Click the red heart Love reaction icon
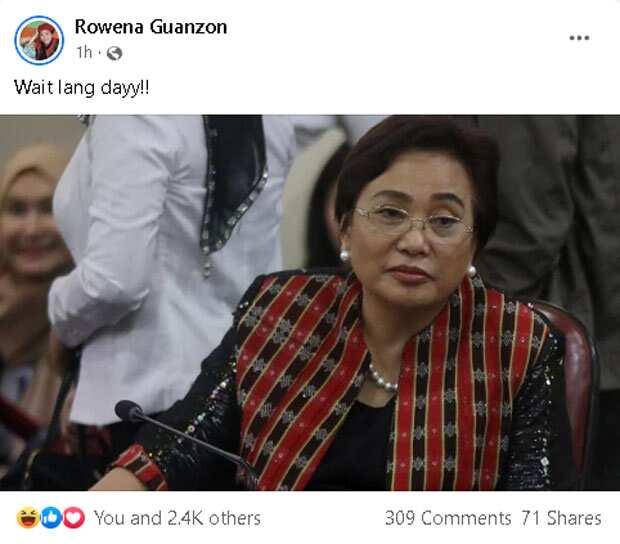 point(74,518)
